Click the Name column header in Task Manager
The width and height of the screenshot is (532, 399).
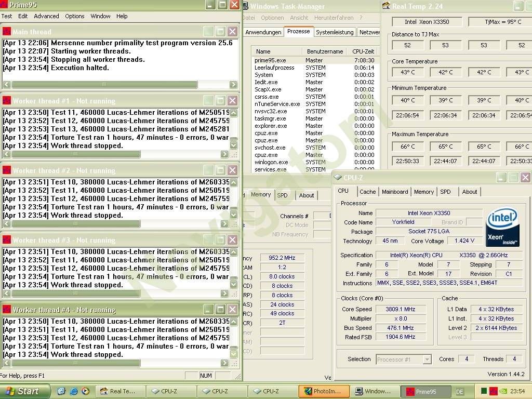[x=277, y=51]
